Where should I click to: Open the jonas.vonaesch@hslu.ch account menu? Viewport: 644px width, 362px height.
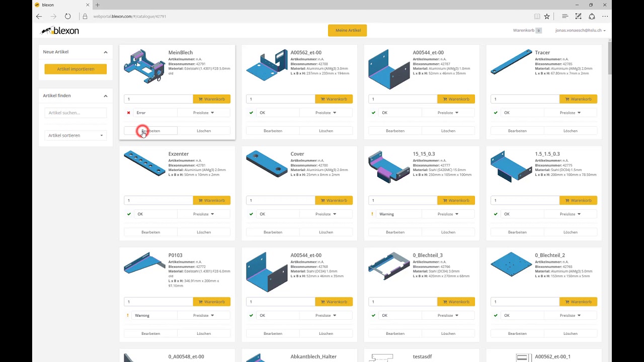(x=580, y=31)
